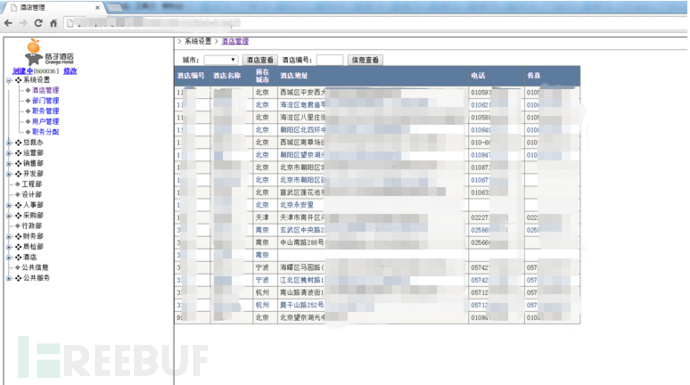This screenshot has width=690, height=385.
Task: Open the 城市 city dropdown
Action: [x=221, y=60]
